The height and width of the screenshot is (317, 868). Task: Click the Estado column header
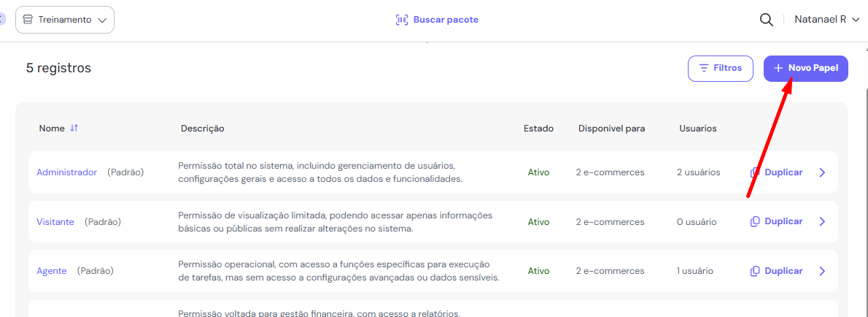pos(538,129)
